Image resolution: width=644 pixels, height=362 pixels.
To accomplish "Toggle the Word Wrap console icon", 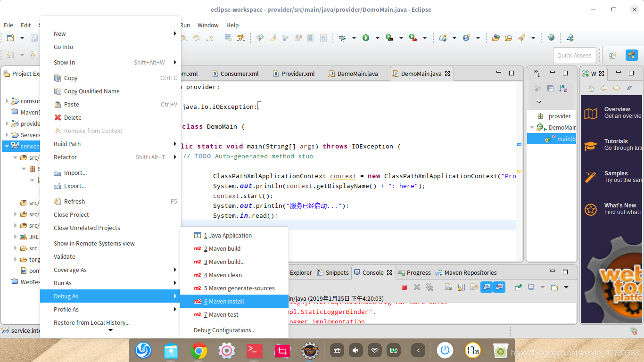I will 474,287.
